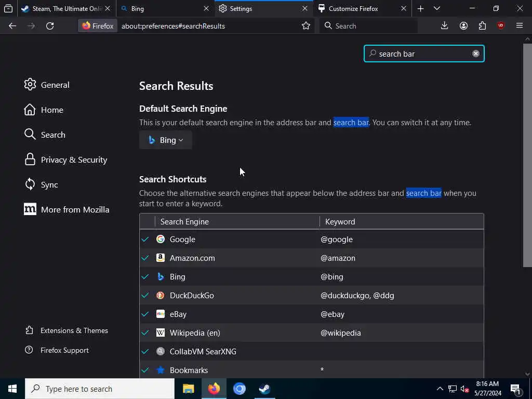
Task: Uncheck the Wikipedia (en) search shortcut
Action: pos(145,332)
